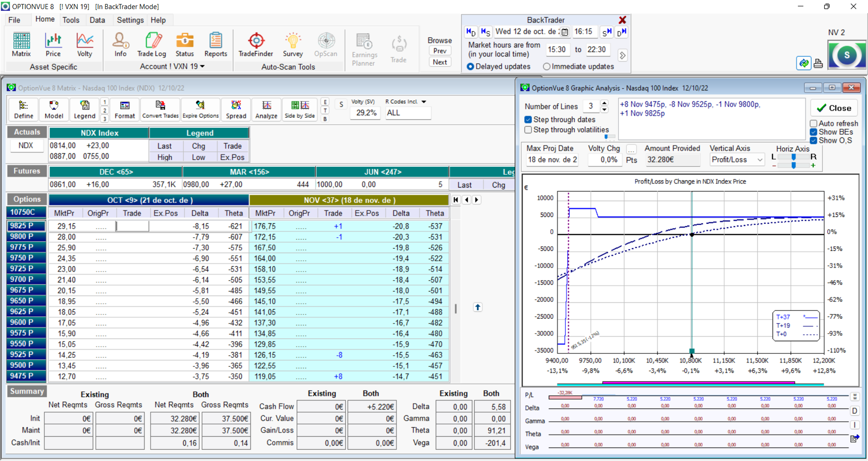Enable Step through volatilities checkbox

[528, 130]
